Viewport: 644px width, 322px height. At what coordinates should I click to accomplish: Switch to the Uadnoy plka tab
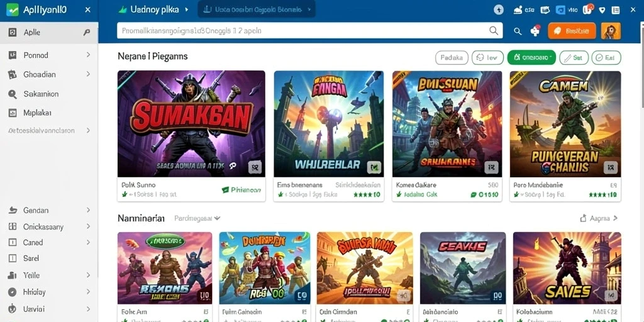152,9
